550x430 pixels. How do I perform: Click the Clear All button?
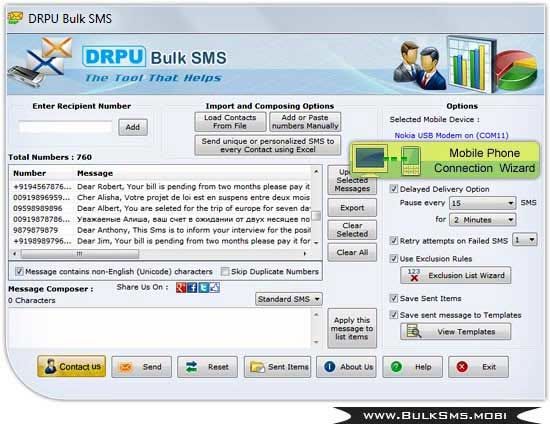(x=352, y=253)
